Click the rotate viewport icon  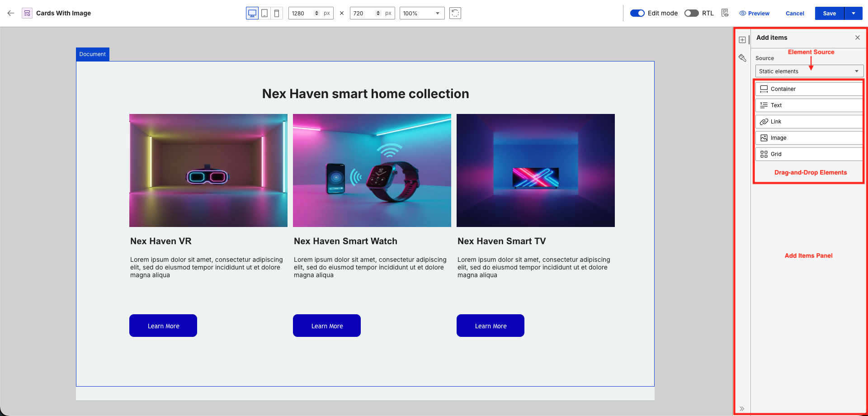click(455, 13)
